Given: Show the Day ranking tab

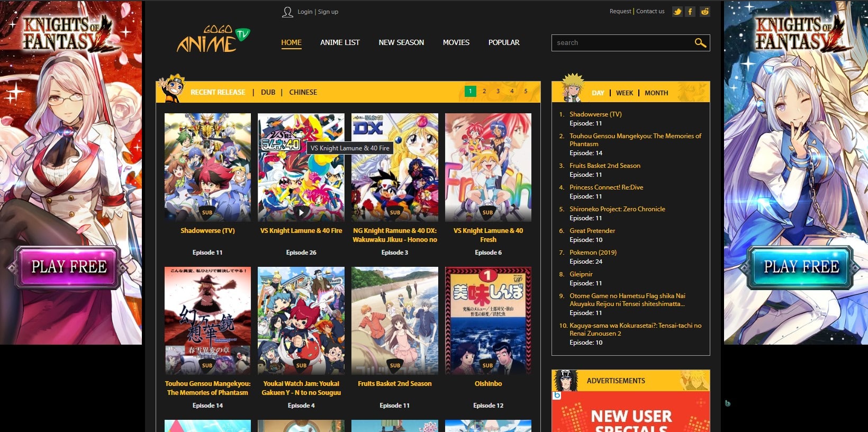Looking at the screenshot, I should (x=598, y=93).
